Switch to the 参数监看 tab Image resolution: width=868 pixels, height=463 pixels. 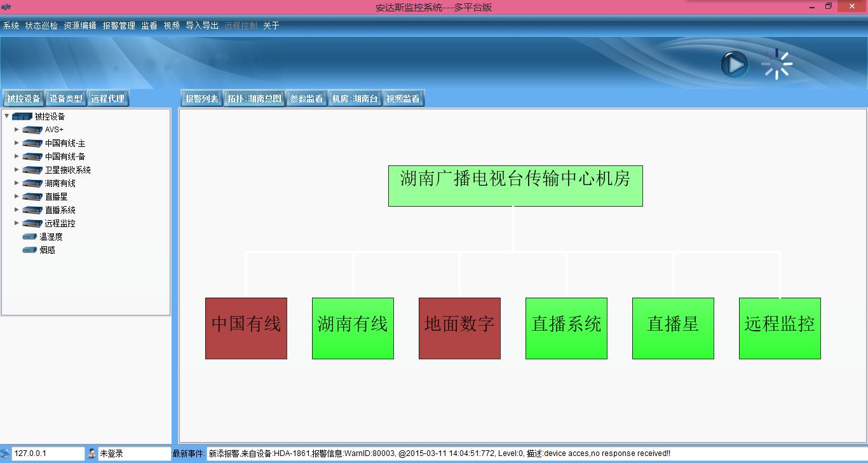tap(307, 99)
